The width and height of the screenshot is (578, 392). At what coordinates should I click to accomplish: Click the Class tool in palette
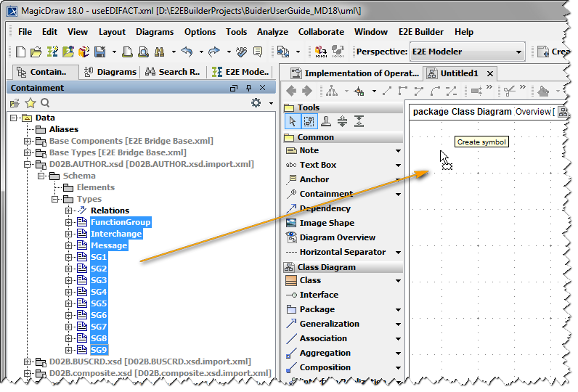pyautogui.click(x=310, y=280)
